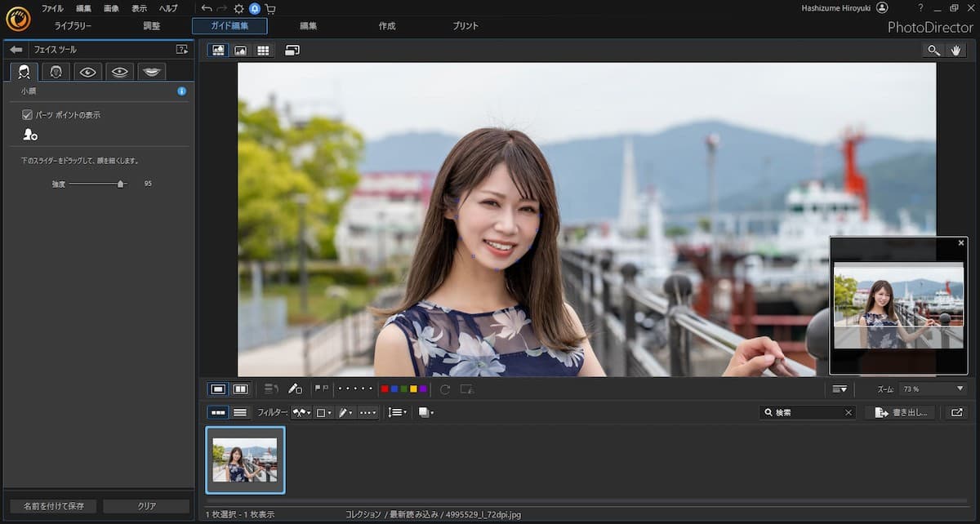
Task: Open the tutorial video icon in Face Tools header
Action: tap(181, 50)
